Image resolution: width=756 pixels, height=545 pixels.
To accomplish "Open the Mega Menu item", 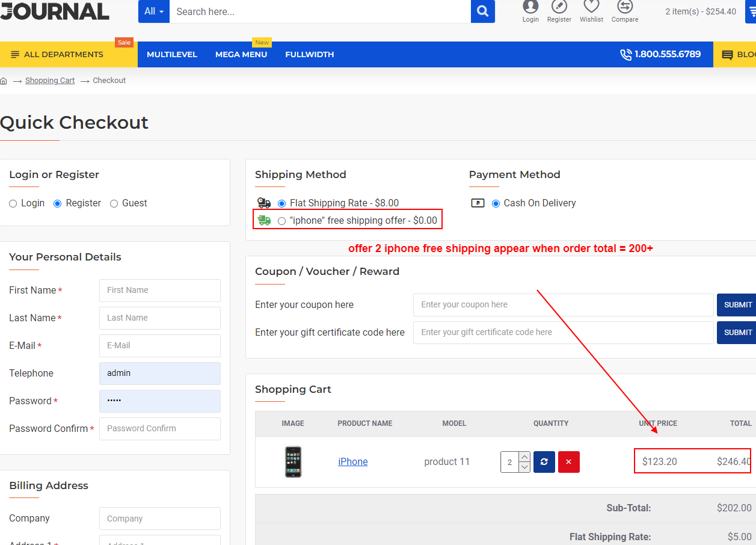I will click(x=241, y=55).
